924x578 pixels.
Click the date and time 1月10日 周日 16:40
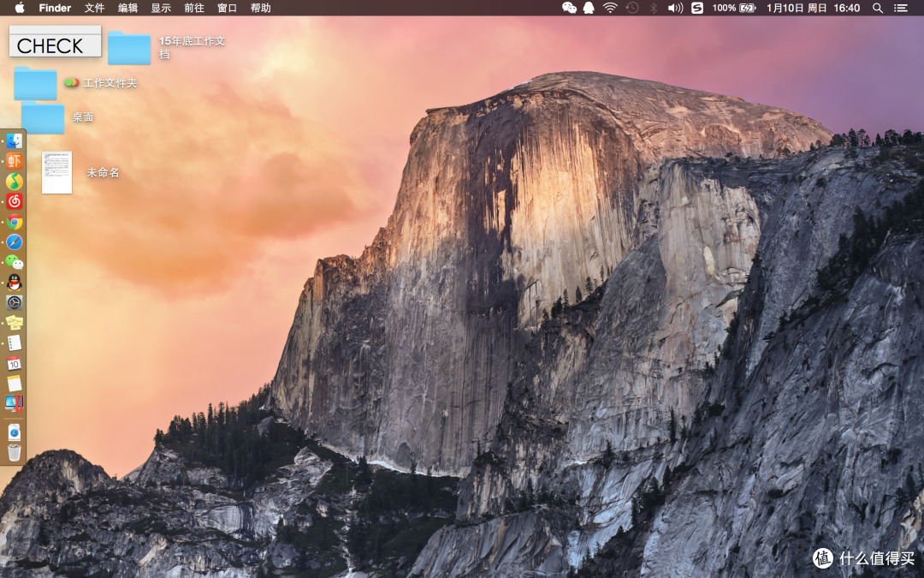pos(814,8)
